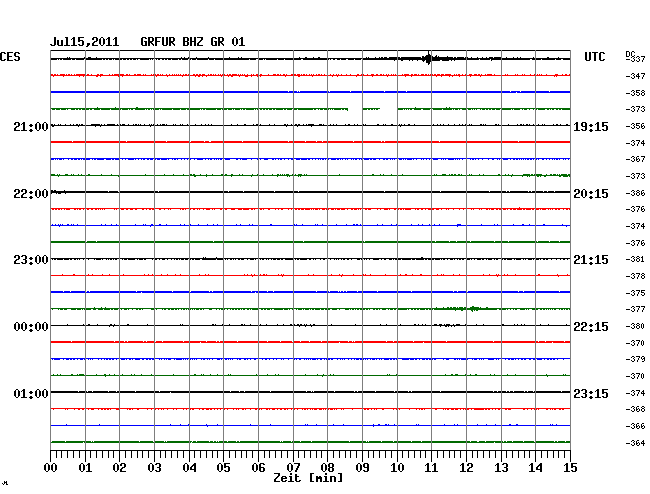Select the DC offset value "-368"
The width and height of the screenshot is (650, 494).
(635, 409)
